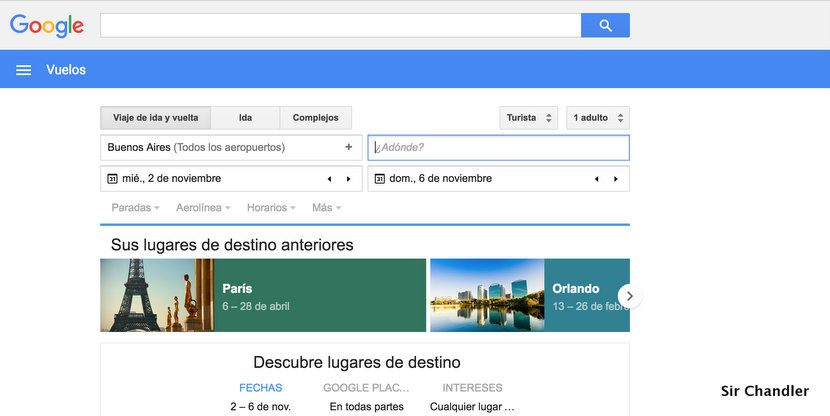Open the Turista cabin class dropdown
830x416 pixels.
(529, 118)
